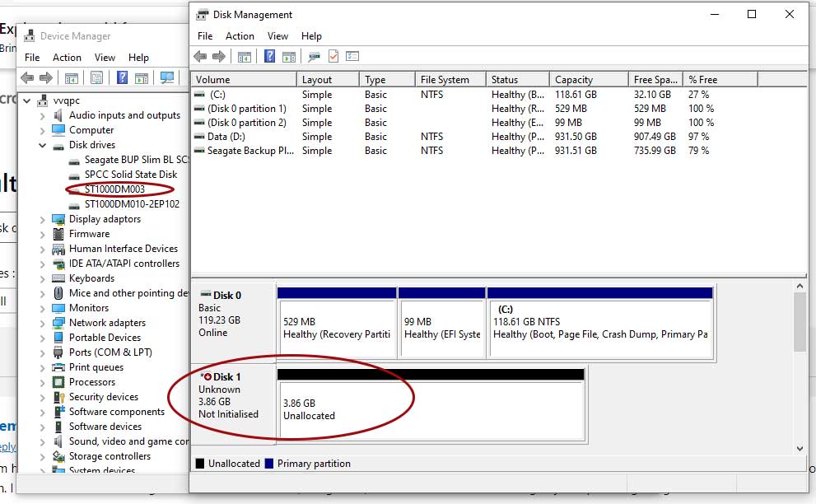Select the Print queues printer icon
This screenshot has width=816, height=504.
(x=58, y=367)
